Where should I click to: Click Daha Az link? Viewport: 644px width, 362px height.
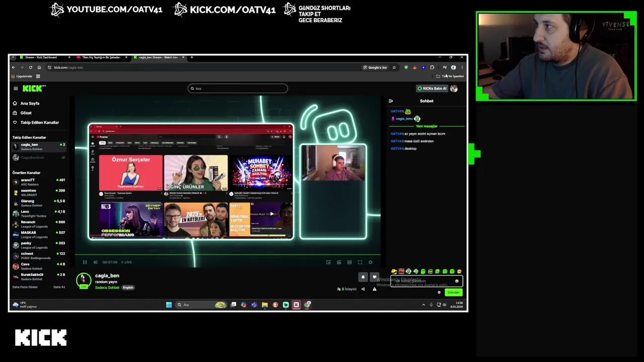point(59,287)
